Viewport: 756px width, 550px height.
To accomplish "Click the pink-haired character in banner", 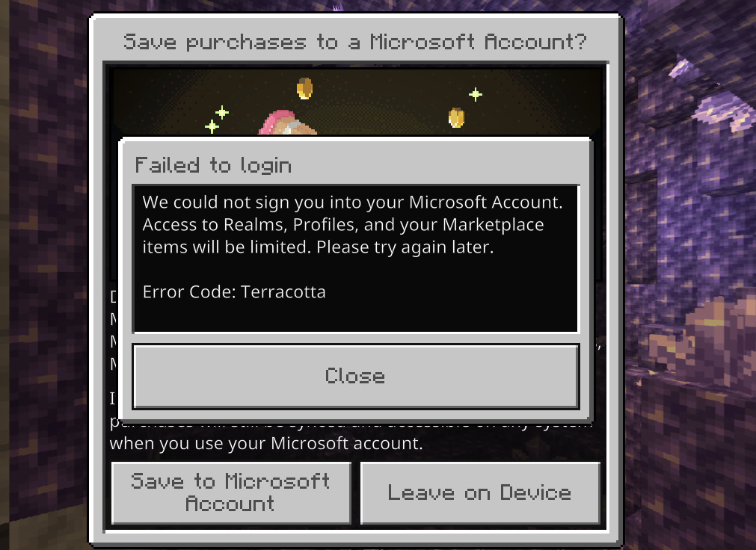I will click(x=287, y=123).
